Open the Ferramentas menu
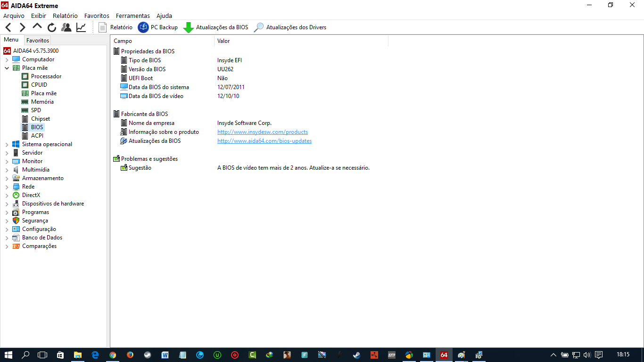Image resolution: width=644 pixels, height=362 pixels. click(133, 16)
